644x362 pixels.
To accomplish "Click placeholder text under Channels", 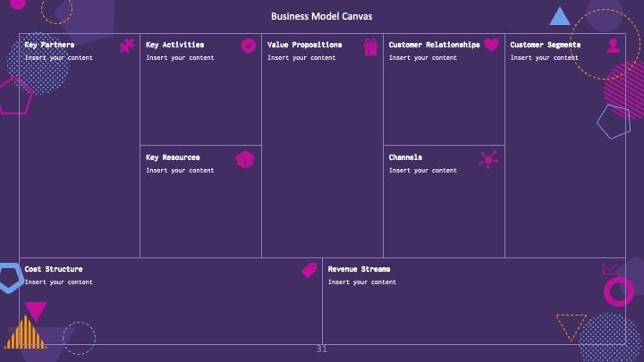I will (422, 171).
